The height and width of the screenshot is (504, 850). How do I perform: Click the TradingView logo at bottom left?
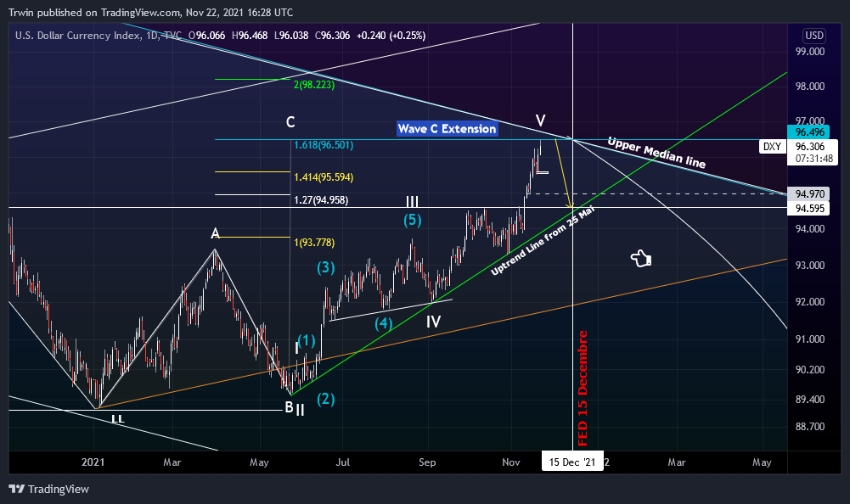(48, 489)
